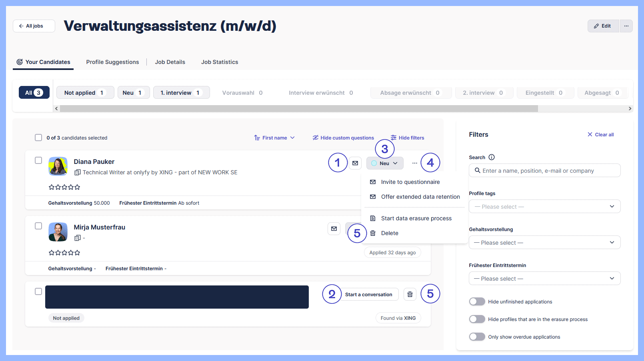
Task: Click the trash icon on the anonymized candidate row
Action: click(410, 294)
